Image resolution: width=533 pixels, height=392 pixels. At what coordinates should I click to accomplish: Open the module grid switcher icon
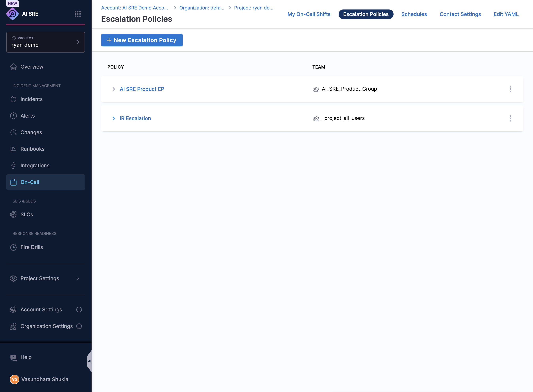coord(78,14)
